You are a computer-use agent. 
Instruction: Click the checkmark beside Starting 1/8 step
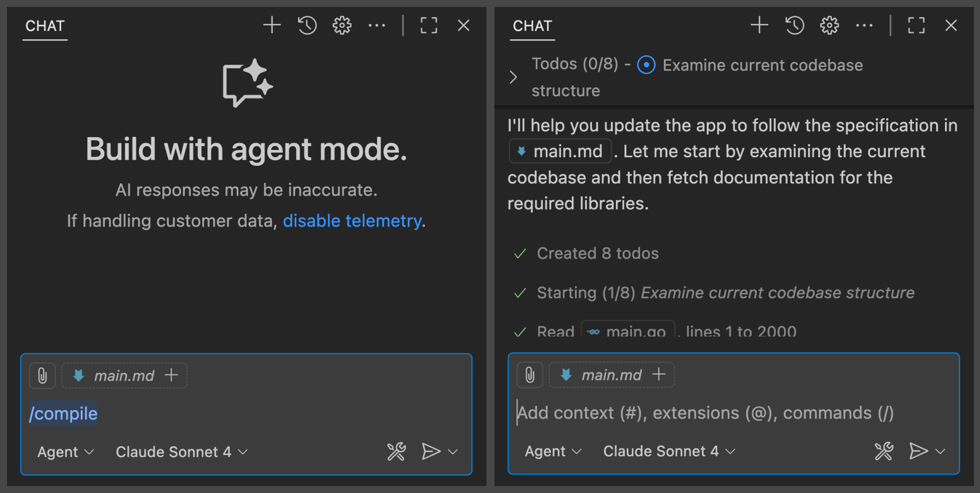[519, 293]
